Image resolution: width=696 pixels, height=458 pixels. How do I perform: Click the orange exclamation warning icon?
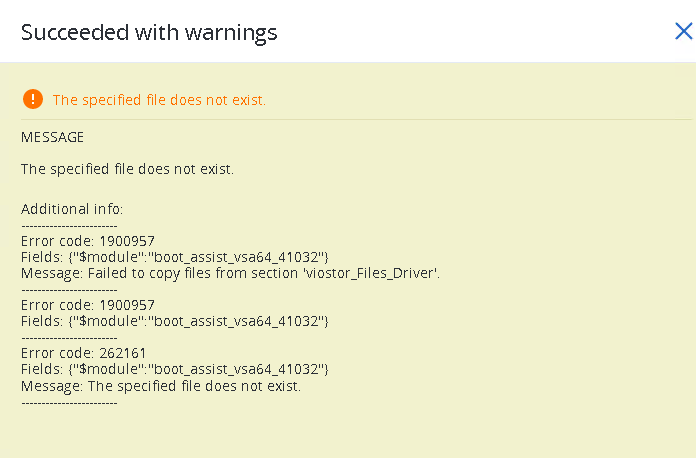(33, 99)
